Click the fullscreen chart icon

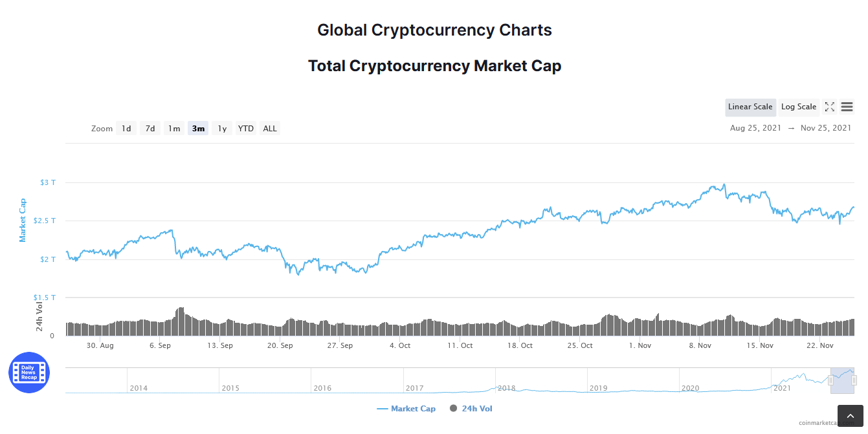tap(829, 107)
